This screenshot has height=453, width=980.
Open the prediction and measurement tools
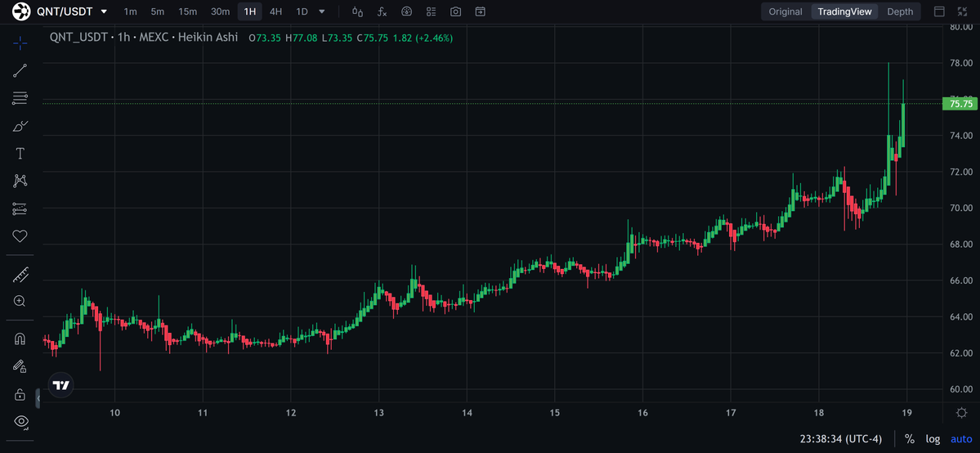click(20, 209)
